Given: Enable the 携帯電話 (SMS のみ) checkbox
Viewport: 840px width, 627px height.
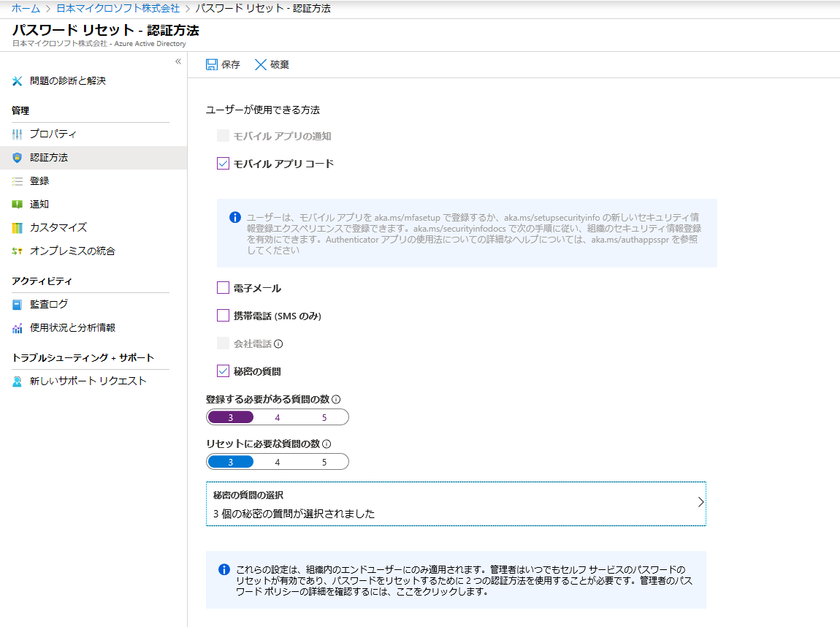Looking at the screenshot, I should point(223,316).
